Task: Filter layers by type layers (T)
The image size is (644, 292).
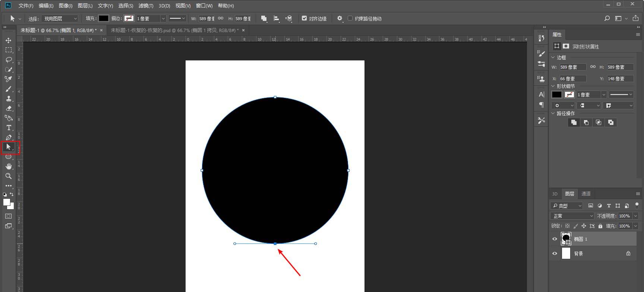Action: click(609, 206)
